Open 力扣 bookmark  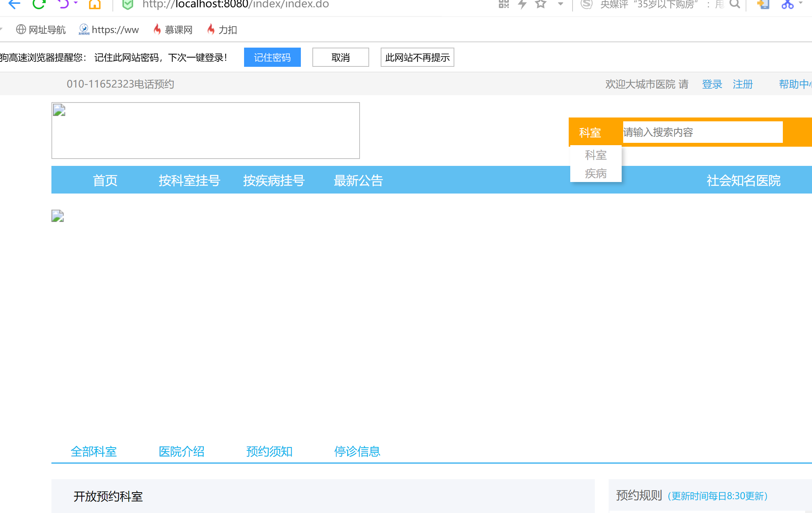[x=222, y=30]
